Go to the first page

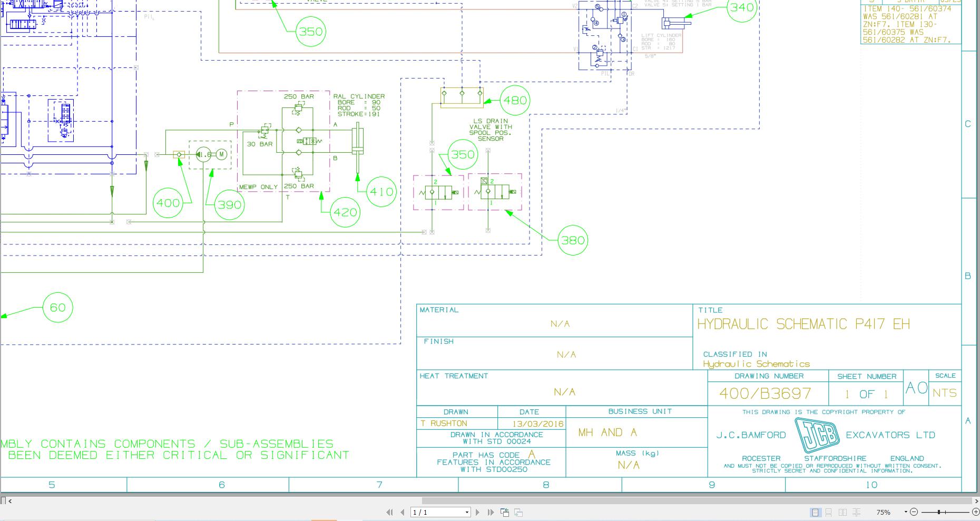(x=389, y=512)
